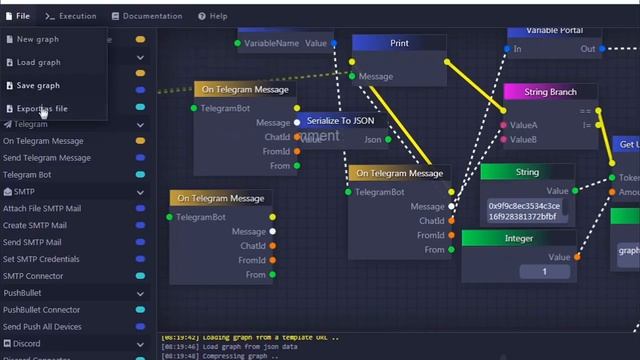Click the Telegram paper plane icon
The image size is (640, 360).
pyautogui.click(x=8, y=124)
